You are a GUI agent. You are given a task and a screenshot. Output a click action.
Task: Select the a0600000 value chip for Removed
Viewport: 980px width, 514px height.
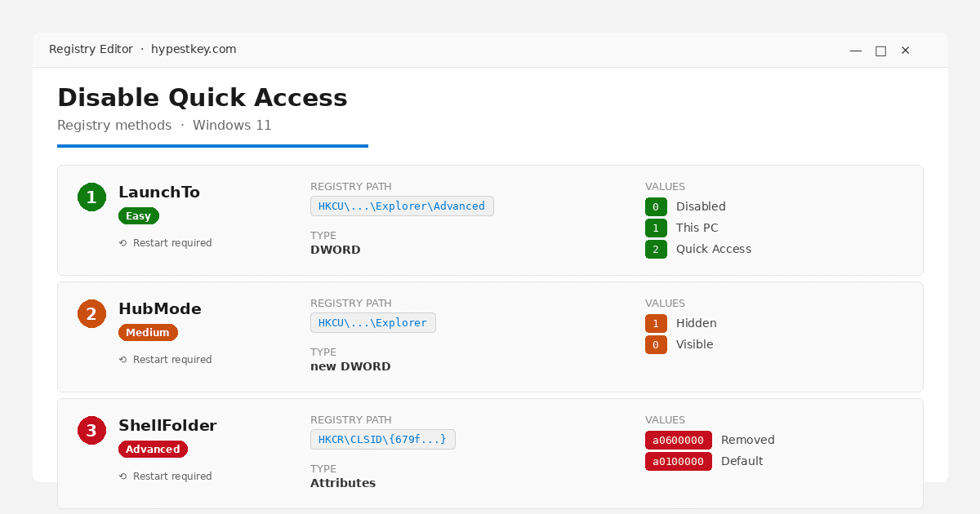(679, 441)
